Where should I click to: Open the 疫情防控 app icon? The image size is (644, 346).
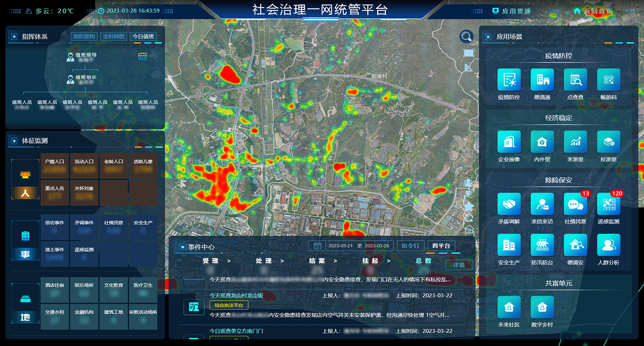coord(509,80)
